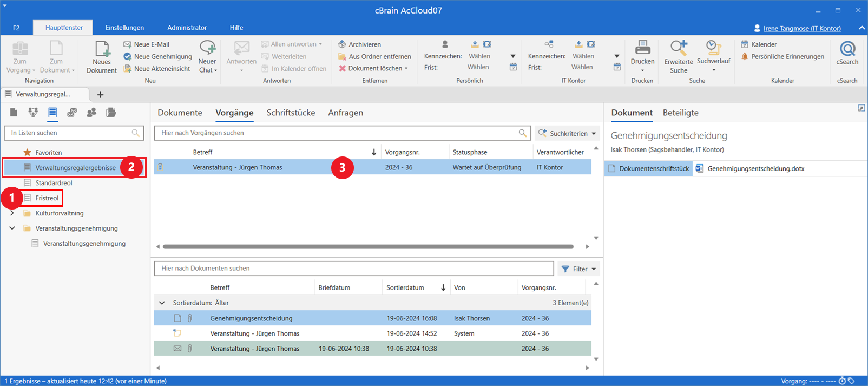Click the stopwatch icon in the status bar

click(842, 381)
